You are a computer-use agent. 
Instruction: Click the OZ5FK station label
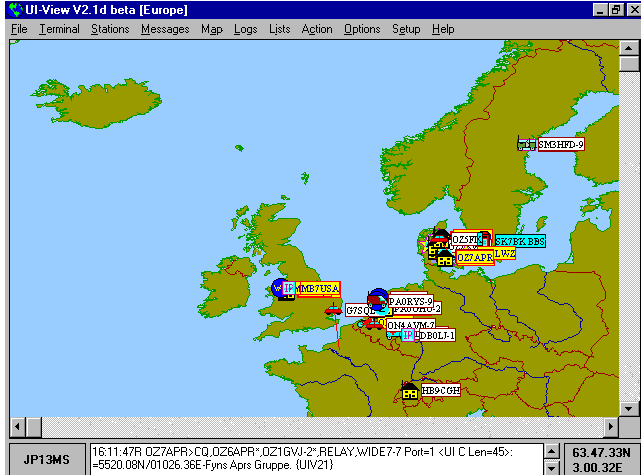click(465, 239)
